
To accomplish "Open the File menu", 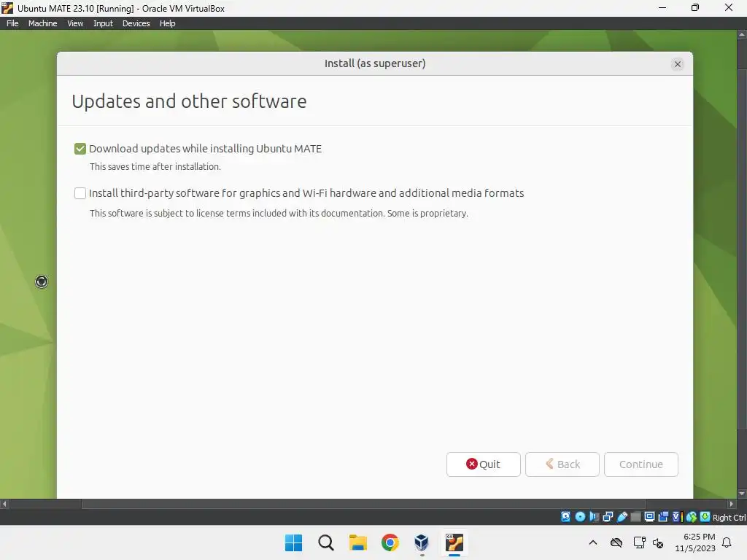I will click(12, 23).
